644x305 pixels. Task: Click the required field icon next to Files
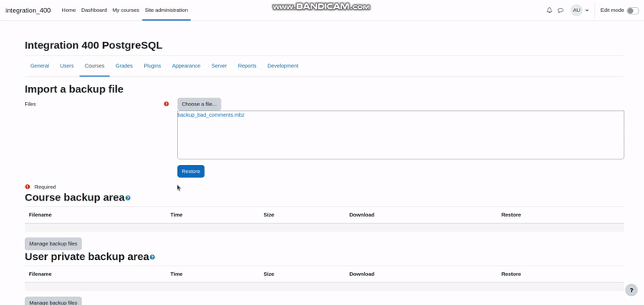point(167,104)
